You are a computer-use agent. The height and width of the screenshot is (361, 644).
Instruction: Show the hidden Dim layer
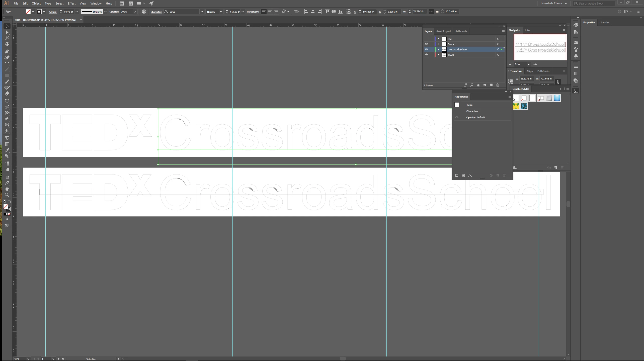(426, 39)
